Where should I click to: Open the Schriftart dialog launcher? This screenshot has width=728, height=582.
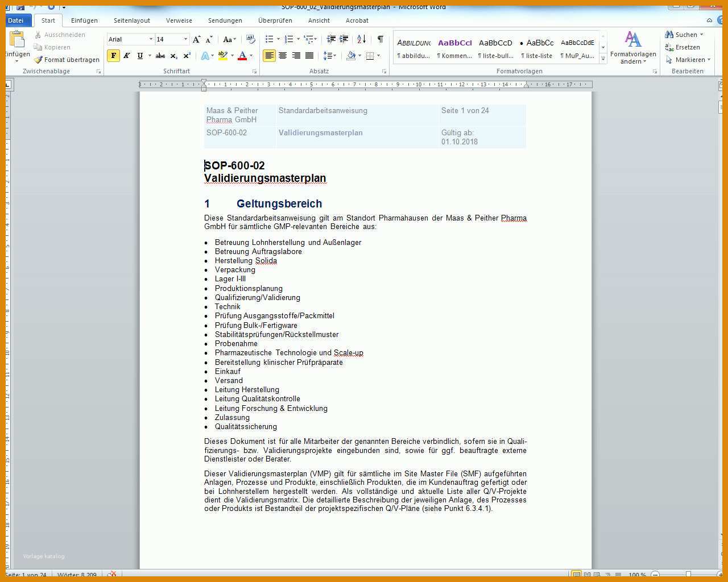[254, 72]
